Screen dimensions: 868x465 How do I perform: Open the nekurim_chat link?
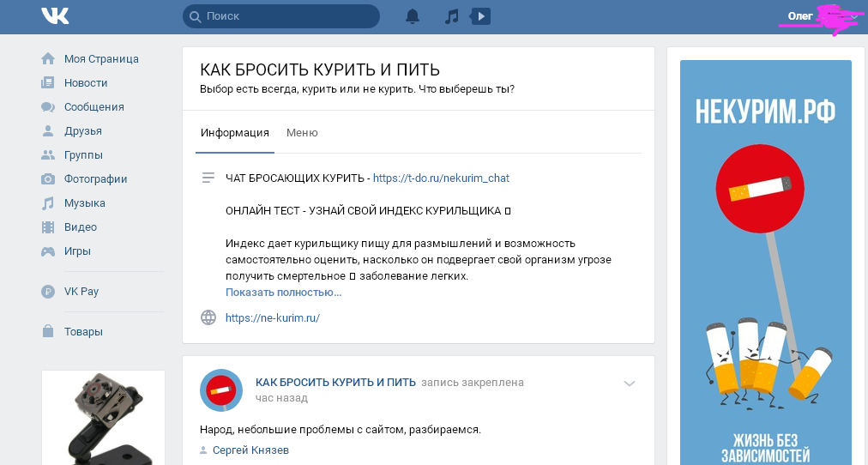pyautogui.click(x=441, y=178)
